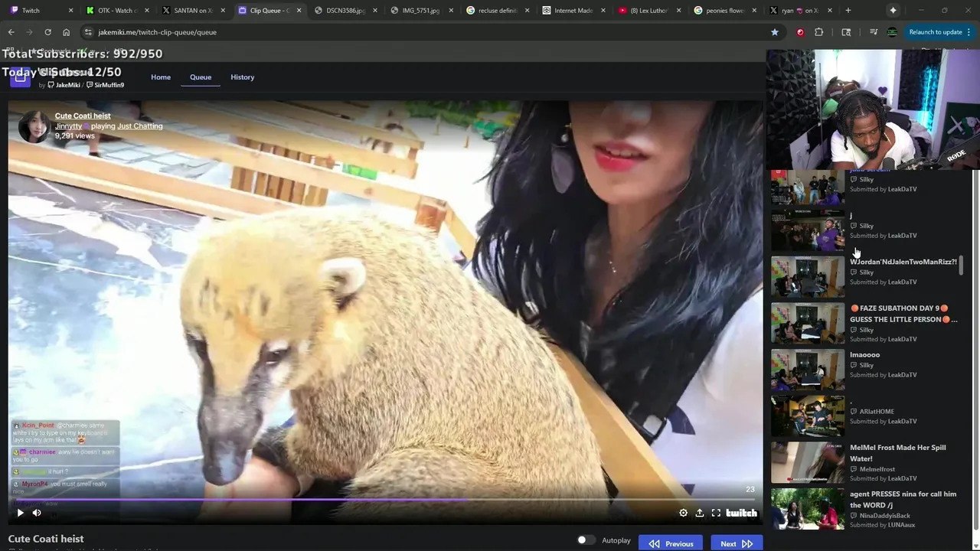Screen dimensions: 980x551
Task: Open Twitch via the player logo
Action: pyautogui.click(x=741, y=513)
